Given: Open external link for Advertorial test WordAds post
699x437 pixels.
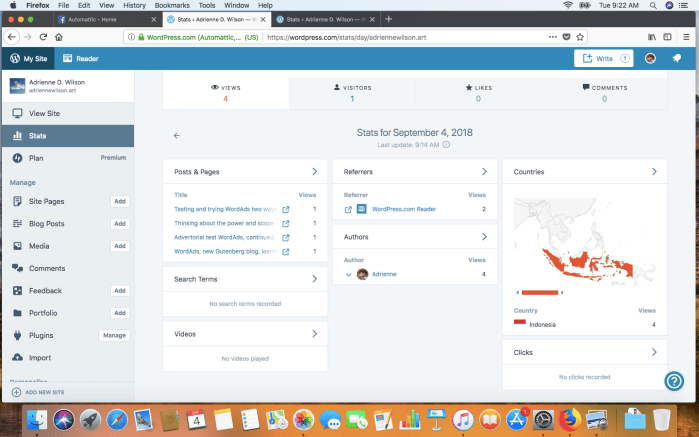Looking at the screenshot, I should tap(286, 238).
